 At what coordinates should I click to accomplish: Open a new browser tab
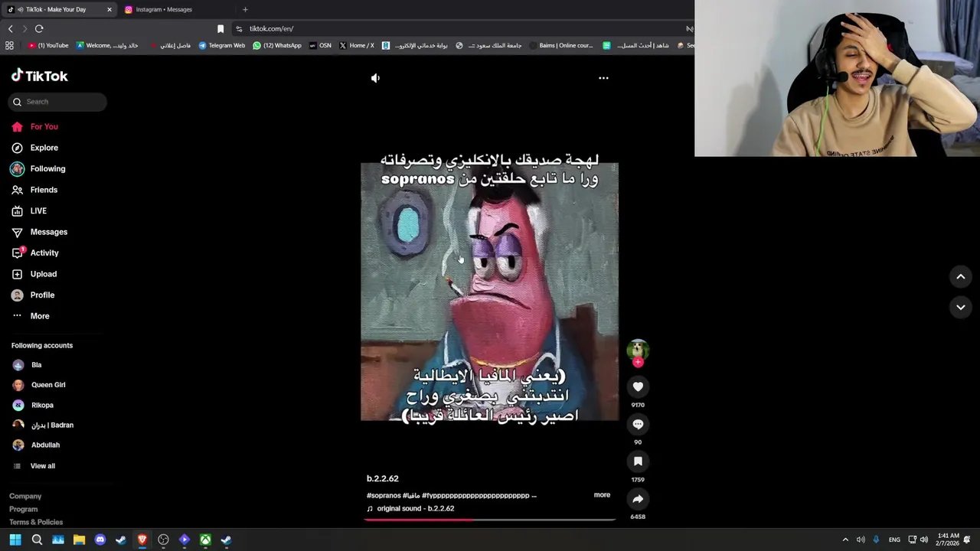[x=245, y=9]
